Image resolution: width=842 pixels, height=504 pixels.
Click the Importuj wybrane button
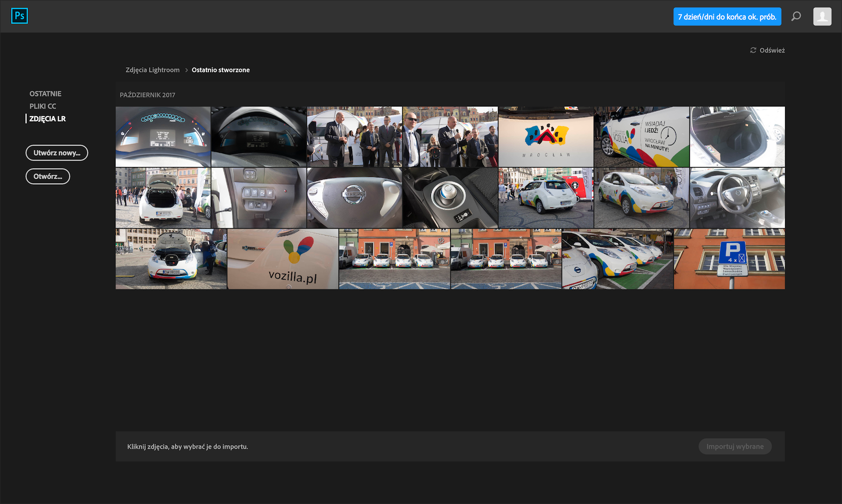735,446
